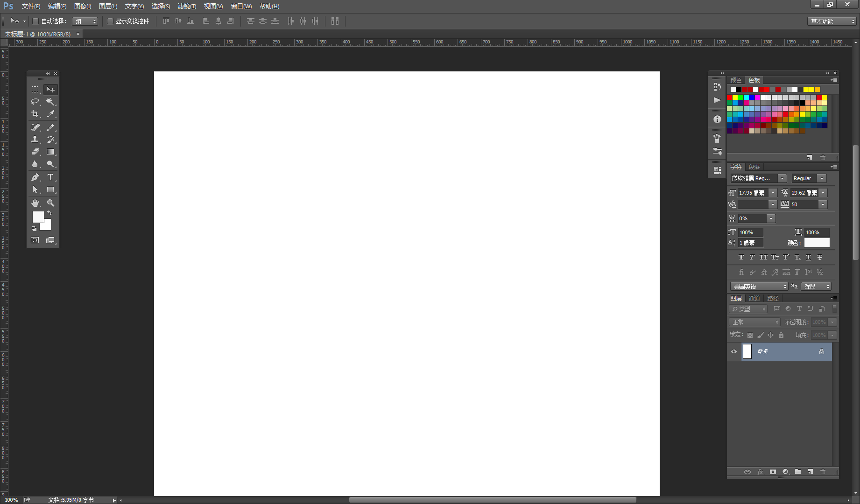Image resolution: width=860 pixels, height=504 pixels.
Task: Select the Blur tool
Action: (35, 164)
